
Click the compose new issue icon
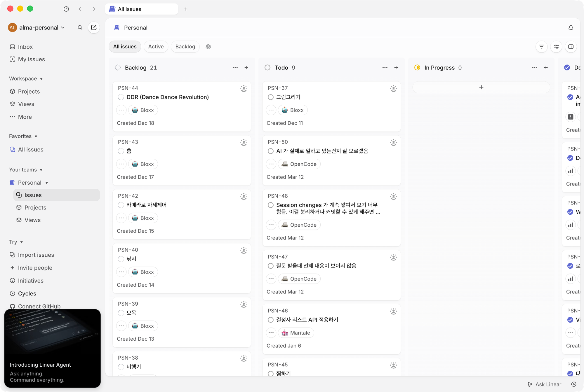pos(94,27)
